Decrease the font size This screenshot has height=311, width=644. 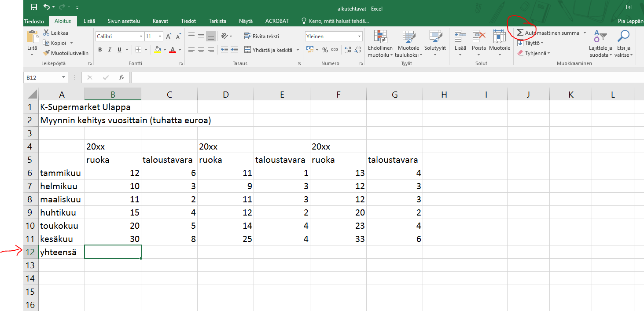click(178, 37)
